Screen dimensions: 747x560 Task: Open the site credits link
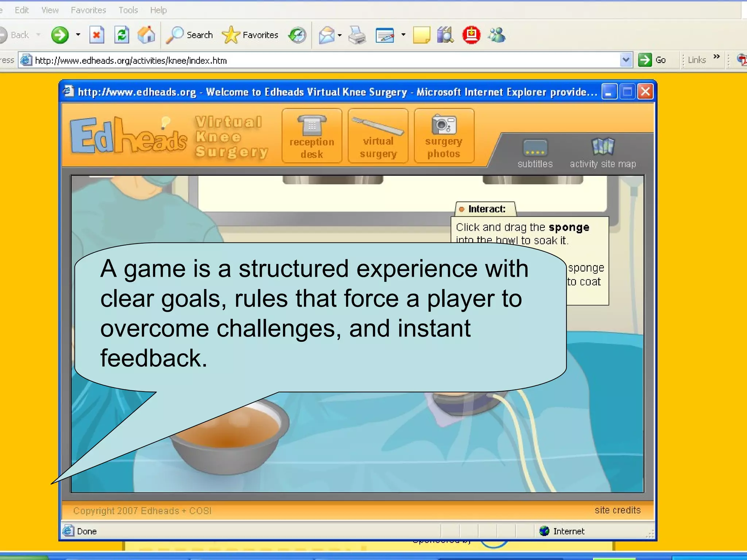(618, 510)
